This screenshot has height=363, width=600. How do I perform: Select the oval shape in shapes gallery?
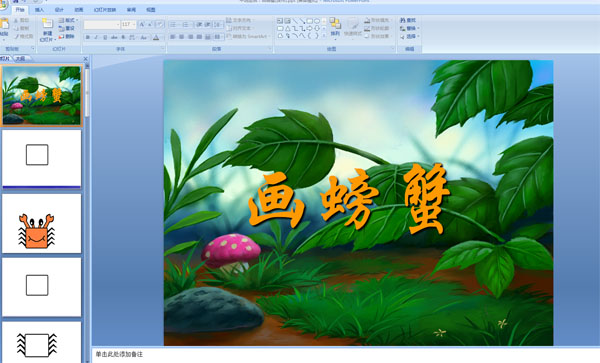[317, 21]
